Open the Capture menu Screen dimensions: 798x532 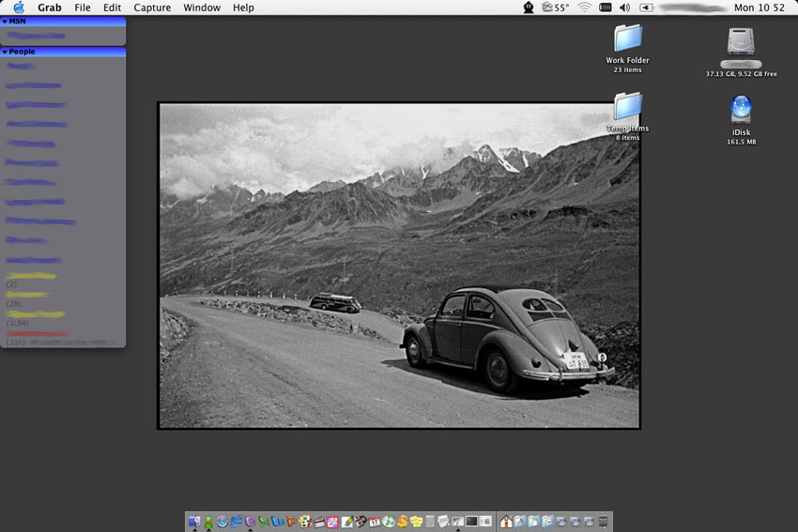[x=152, y=8]
